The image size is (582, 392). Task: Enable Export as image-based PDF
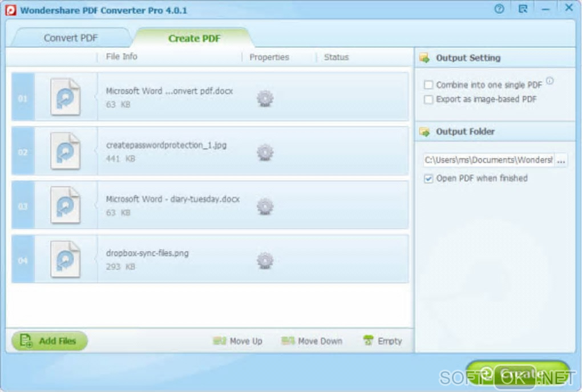[x=429, y=99]
